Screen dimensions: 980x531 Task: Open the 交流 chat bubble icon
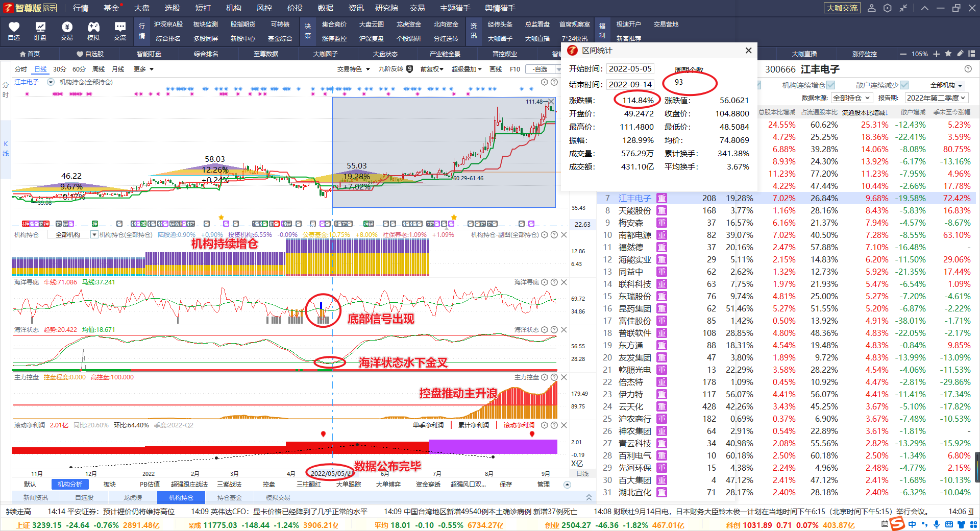click(x=120, y=31)
